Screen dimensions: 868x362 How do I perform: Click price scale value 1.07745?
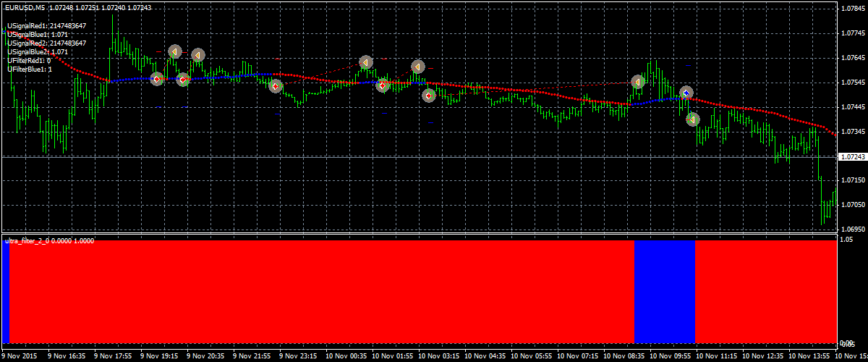pyautogui.click(x=854, y=33)
